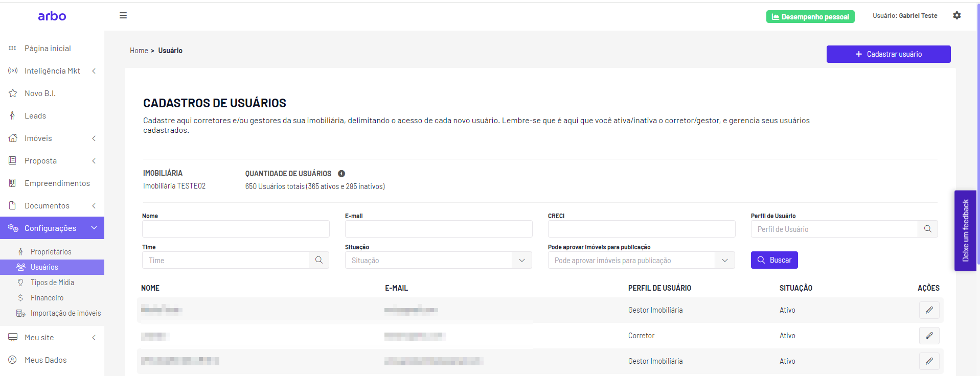Viewport: 980px width, 376px height.
Task: Click the Buscar search button
Action: [774, 260]
